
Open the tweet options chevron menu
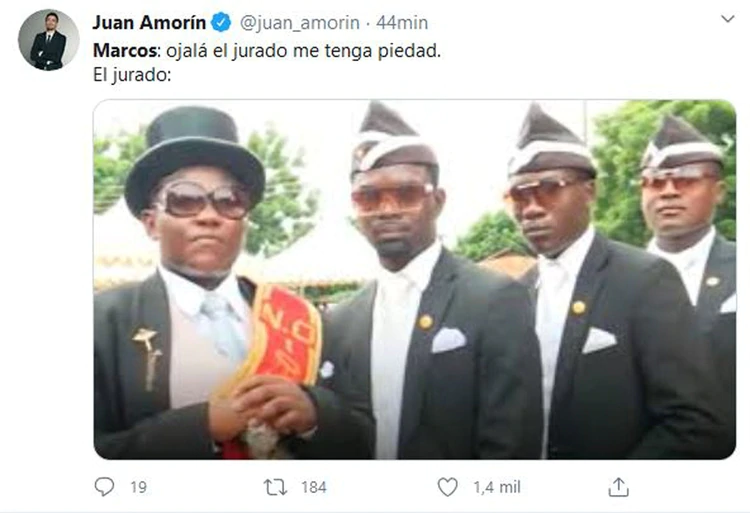coord(726,19)
